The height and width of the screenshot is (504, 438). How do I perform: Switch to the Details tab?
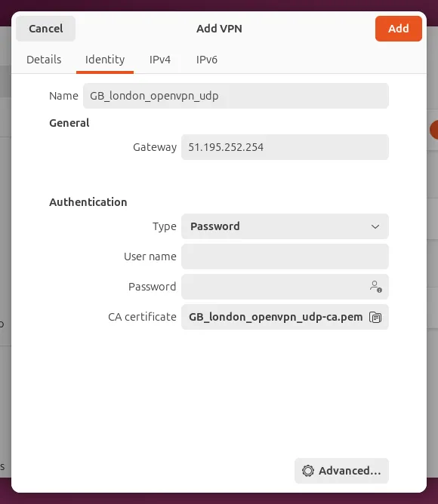click(44, 60)
